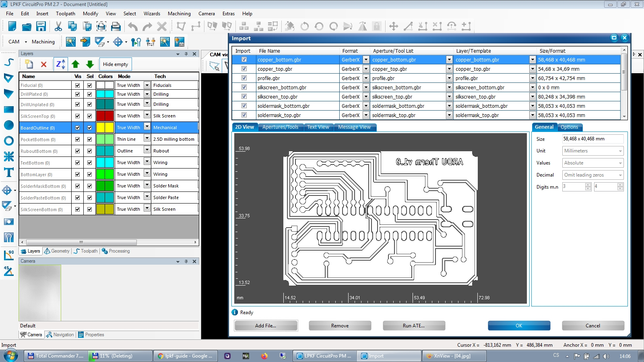Switch to Text View tab
The width and height of the screenshot is (644, 362).
[318, 127]
